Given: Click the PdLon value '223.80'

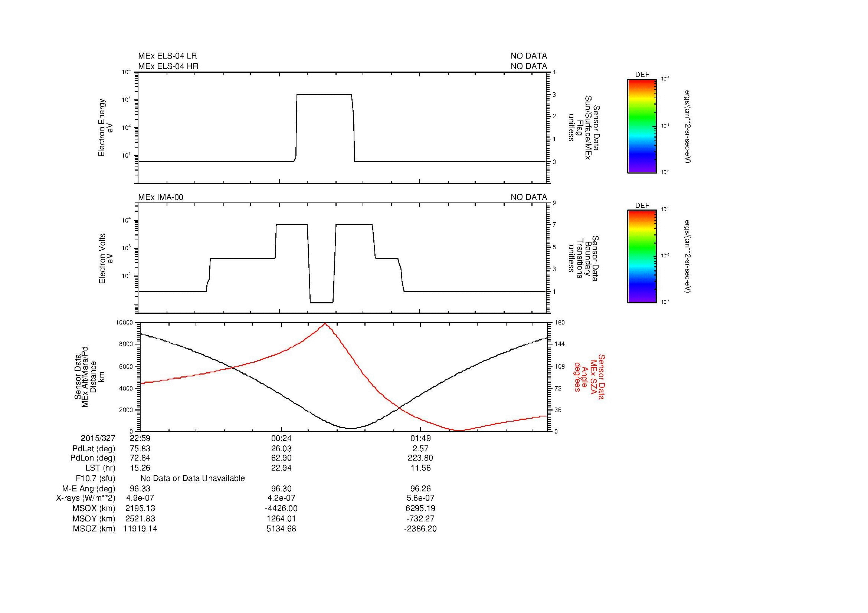Looking at the screenshot, I should click(421, 458).
